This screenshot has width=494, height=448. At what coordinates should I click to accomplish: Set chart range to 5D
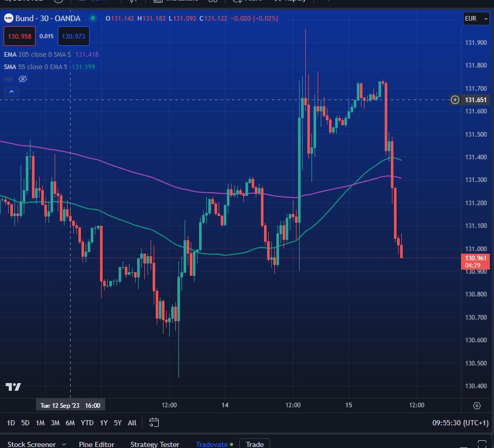coord(25,423)
